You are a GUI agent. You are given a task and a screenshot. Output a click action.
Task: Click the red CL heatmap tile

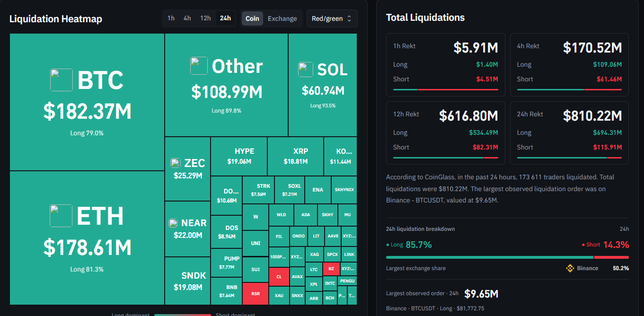coord(279,277)
